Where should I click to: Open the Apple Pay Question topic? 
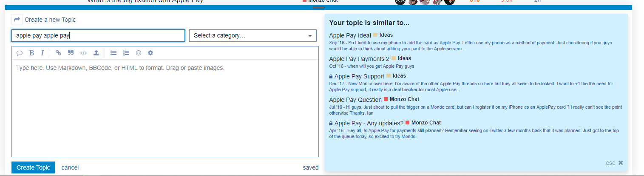pos(355,100)
